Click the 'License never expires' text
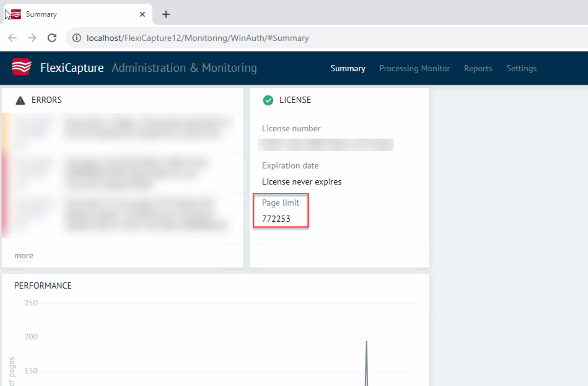This screenshot has height=386, width=588. pyautogui.click(x=302, y=182)
